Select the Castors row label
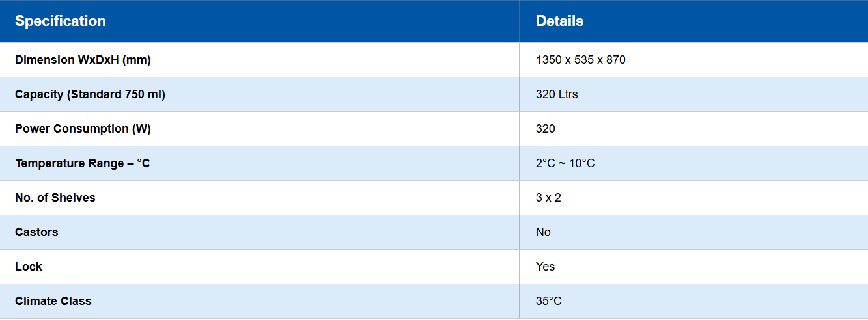This screenshot has height=320, width=868. [36, 232]
